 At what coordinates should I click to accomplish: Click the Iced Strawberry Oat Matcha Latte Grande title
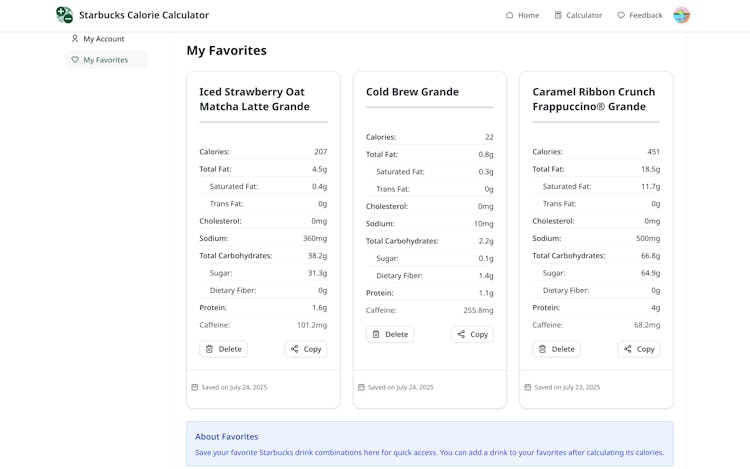254,99
